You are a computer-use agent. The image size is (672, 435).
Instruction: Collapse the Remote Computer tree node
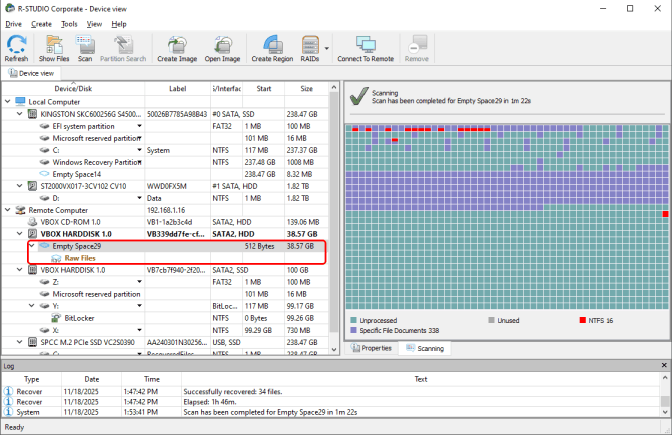click(8, 210)
